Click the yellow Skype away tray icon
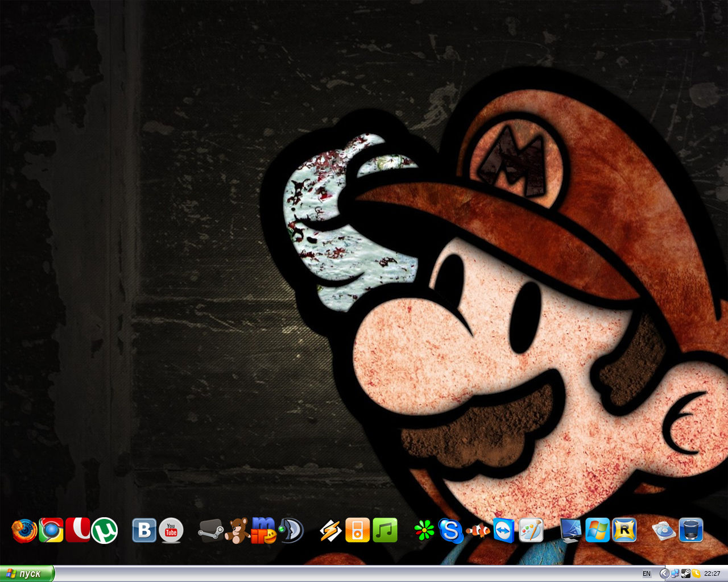The height and width of the screenshot is (582, 728). [x=696, y=573]
